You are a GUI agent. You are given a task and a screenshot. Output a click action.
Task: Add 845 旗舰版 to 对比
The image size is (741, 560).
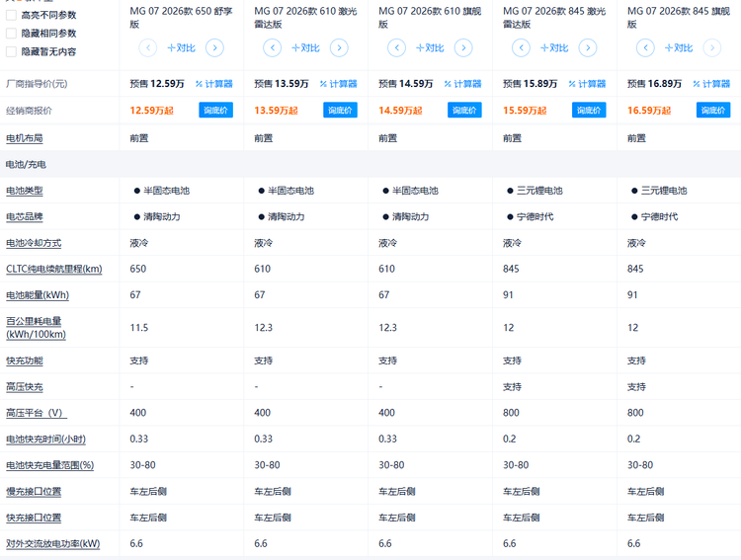679,47
